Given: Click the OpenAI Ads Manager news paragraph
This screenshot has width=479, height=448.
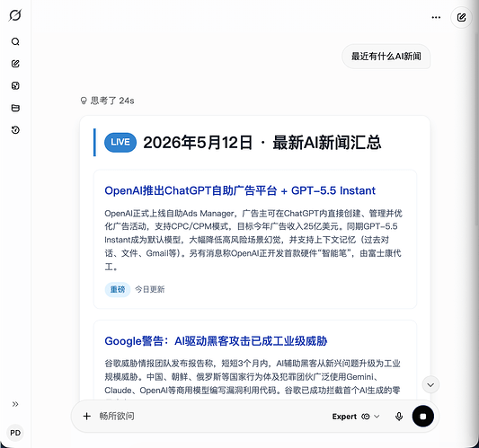Looking at the screenshot, I should (253, 240).
